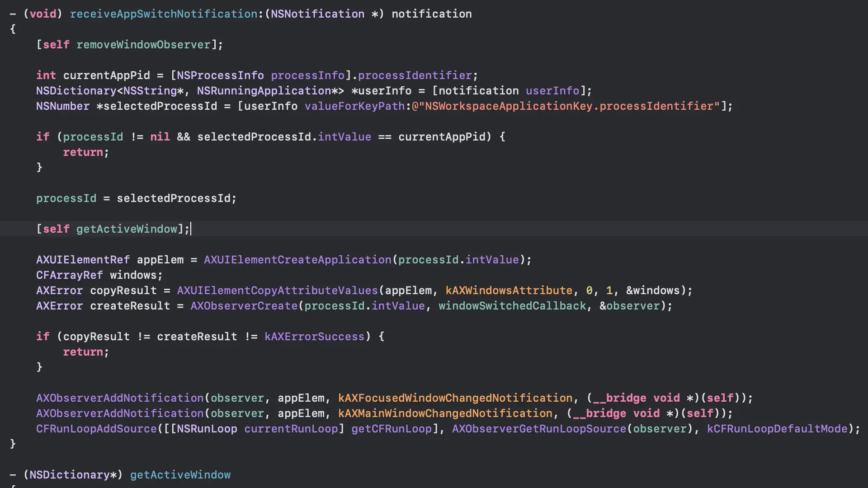
Task: Click the AXObserverGetRunLoopSource function
Action: click(539, 429)
